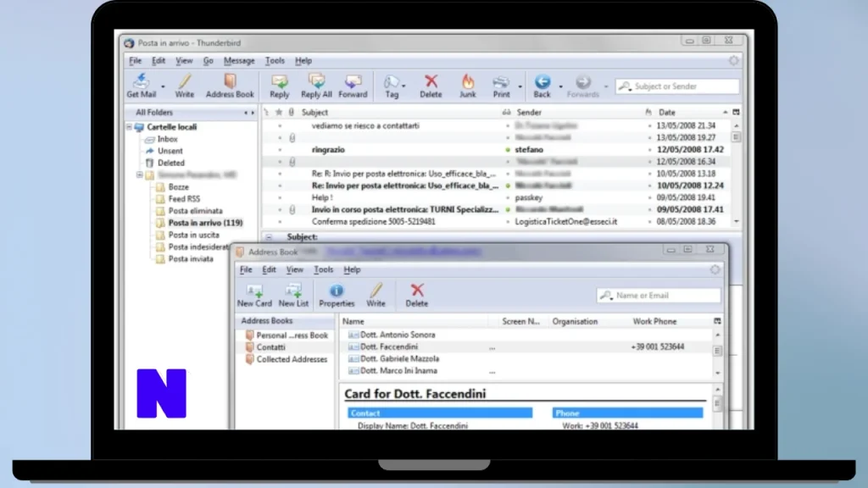Screen dimensions: 868x488
Task: Open the message with subject ringrazio
Action: tap(328, 150)
